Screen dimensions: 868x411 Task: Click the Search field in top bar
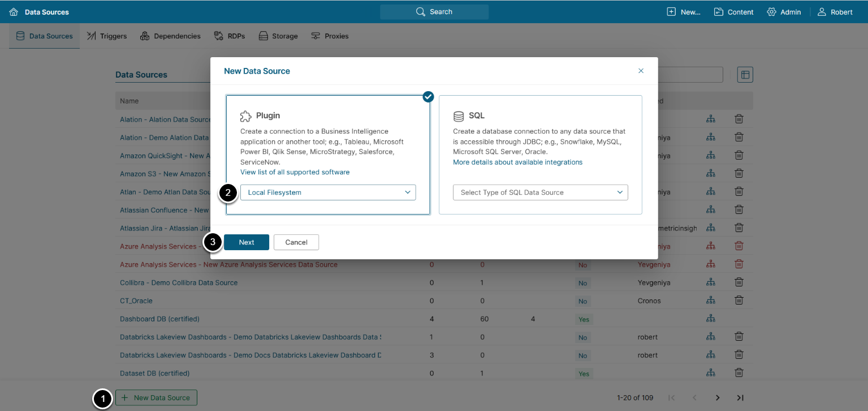coord(434,12)
